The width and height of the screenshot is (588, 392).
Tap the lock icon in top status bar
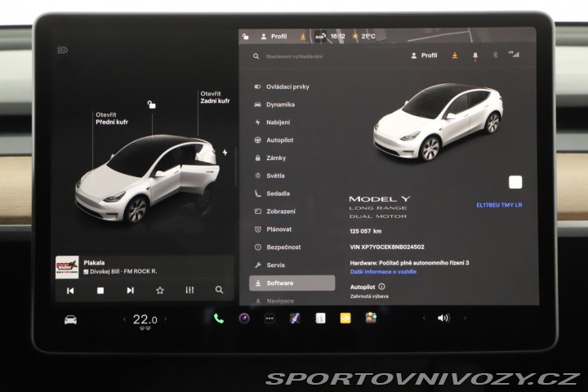pyautogui.click(x=246, y=37)
